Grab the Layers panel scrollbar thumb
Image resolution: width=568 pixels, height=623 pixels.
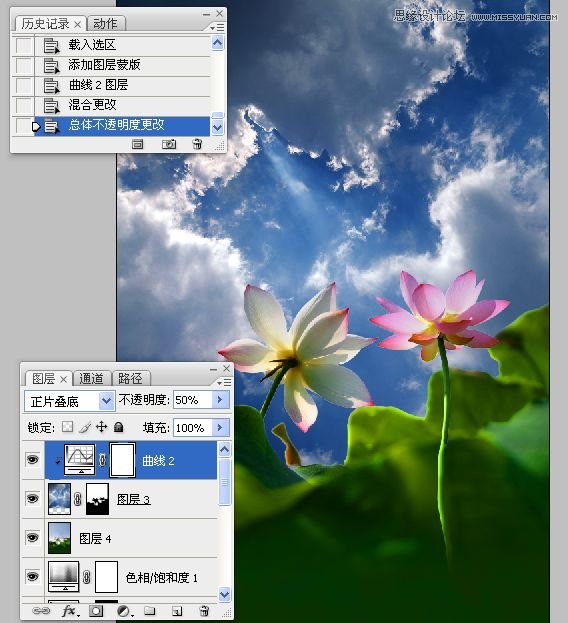tap(224, 482)
